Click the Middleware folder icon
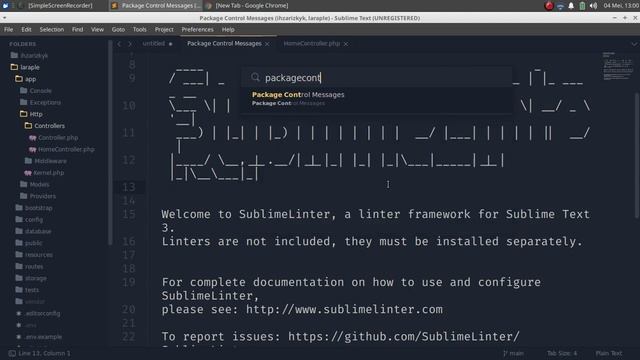Viewport: 640px width, 360px height. [29, 161]
